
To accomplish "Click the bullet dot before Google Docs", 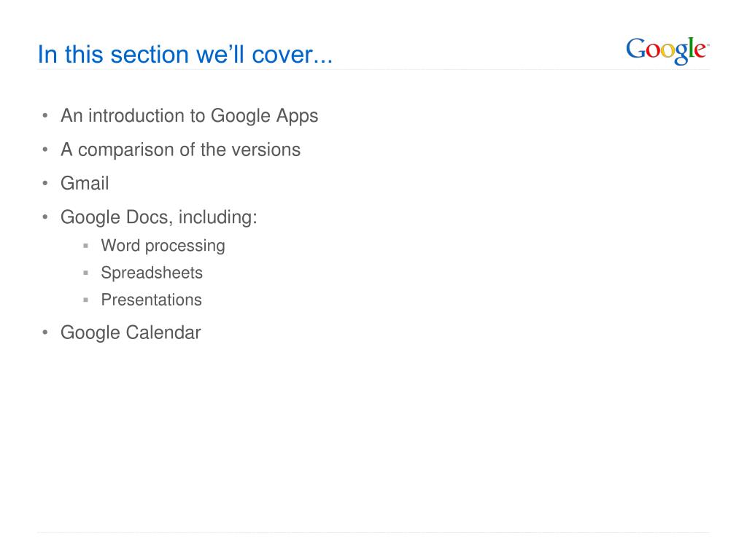I will (44, 217).
